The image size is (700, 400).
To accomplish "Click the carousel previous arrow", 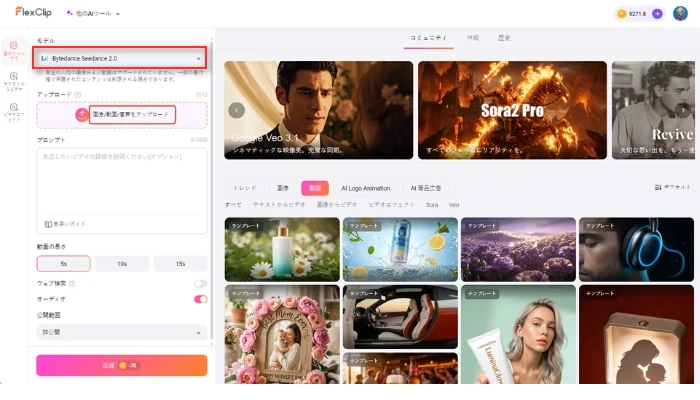I will pos(237,110).
